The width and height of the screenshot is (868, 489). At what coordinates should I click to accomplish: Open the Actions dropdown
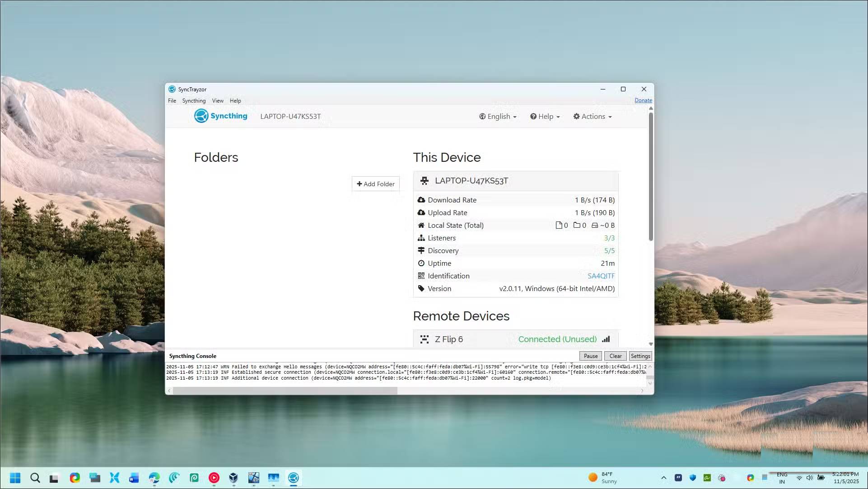tap(592, 116)
